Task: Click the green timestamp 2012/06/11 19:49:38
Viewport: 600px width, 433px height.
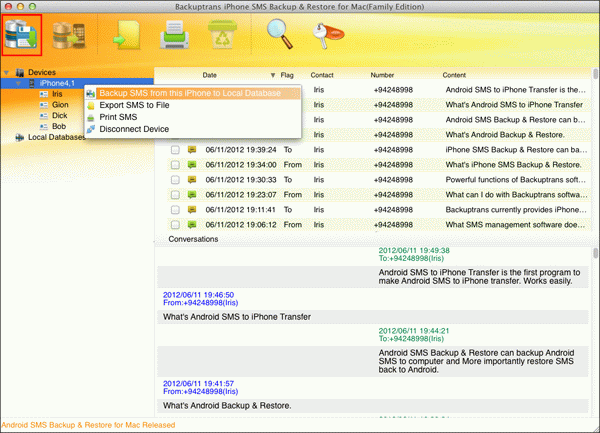Action: (414, 251)
